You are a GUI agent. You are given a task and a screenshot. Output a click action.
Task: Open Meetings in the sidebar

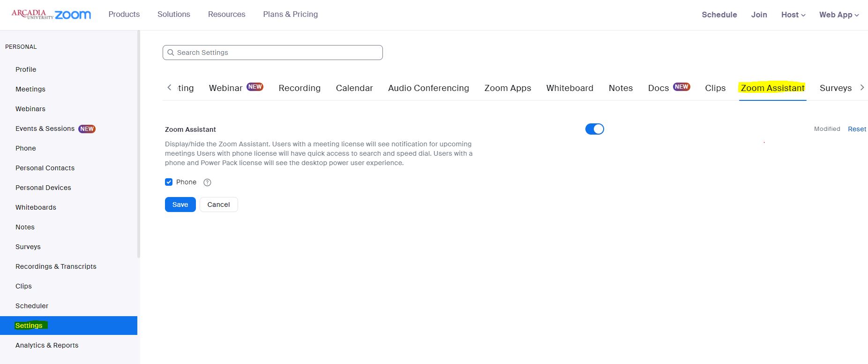30,89
